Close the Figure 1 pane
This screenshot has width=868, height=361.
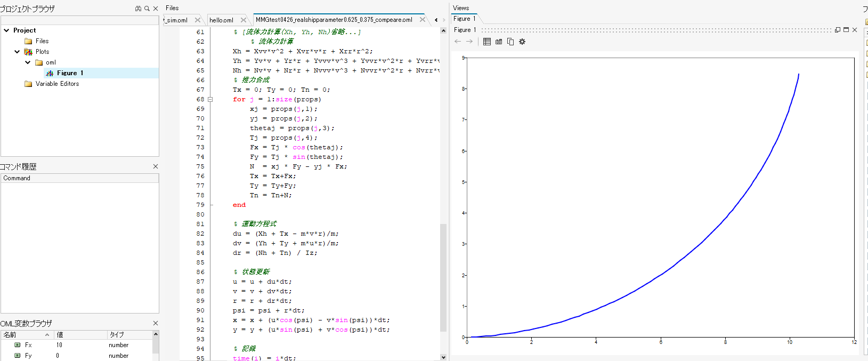(x=855, y=30)
